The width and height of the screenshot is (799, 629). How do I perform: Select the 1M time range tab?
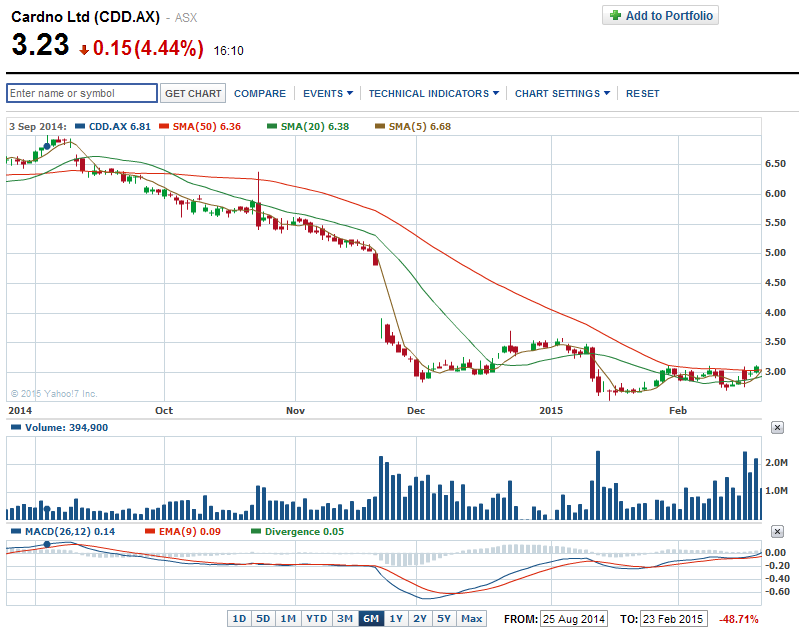288,618
